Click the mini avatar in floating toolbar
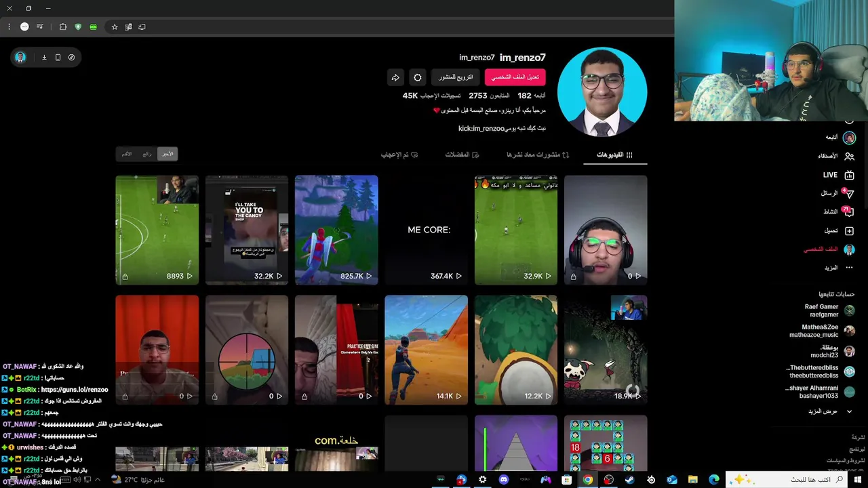The width and height of the screenshot is (868, 488). (20, 58)
